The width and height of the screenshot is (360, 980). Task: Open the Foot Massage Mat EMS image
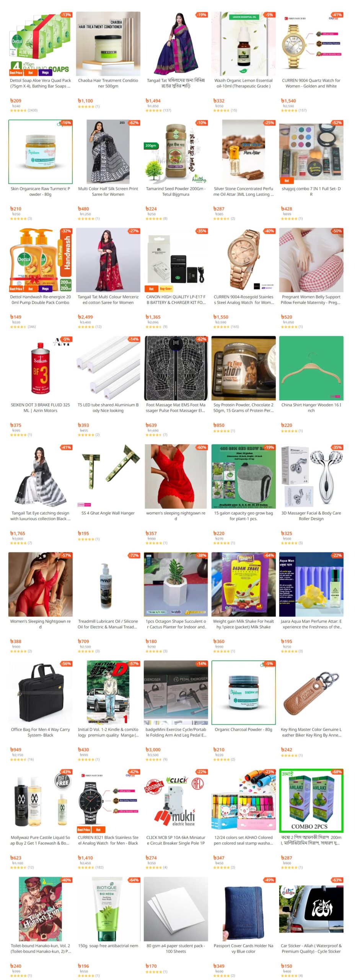coord(176,368)
